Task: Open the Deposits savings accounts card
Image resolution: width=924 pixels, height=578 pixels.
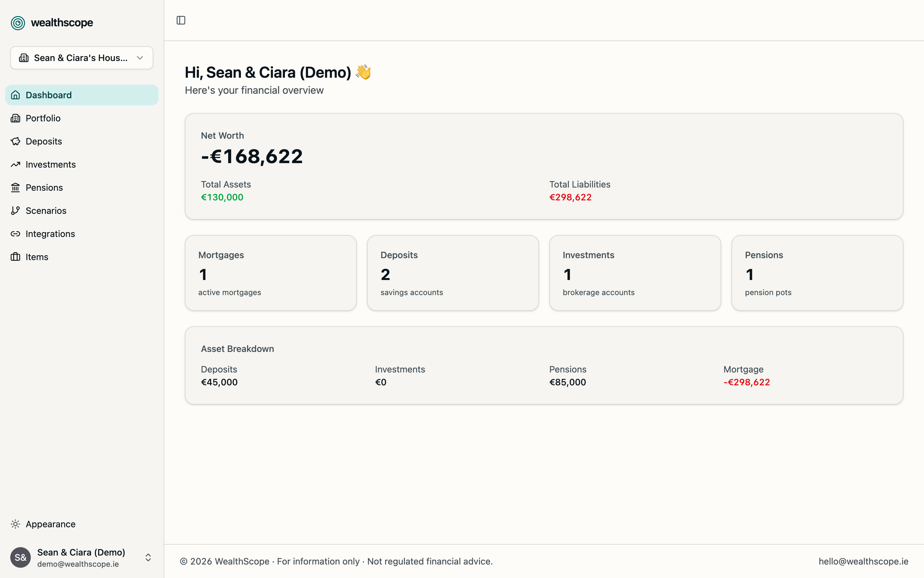Action: point(453,273)
